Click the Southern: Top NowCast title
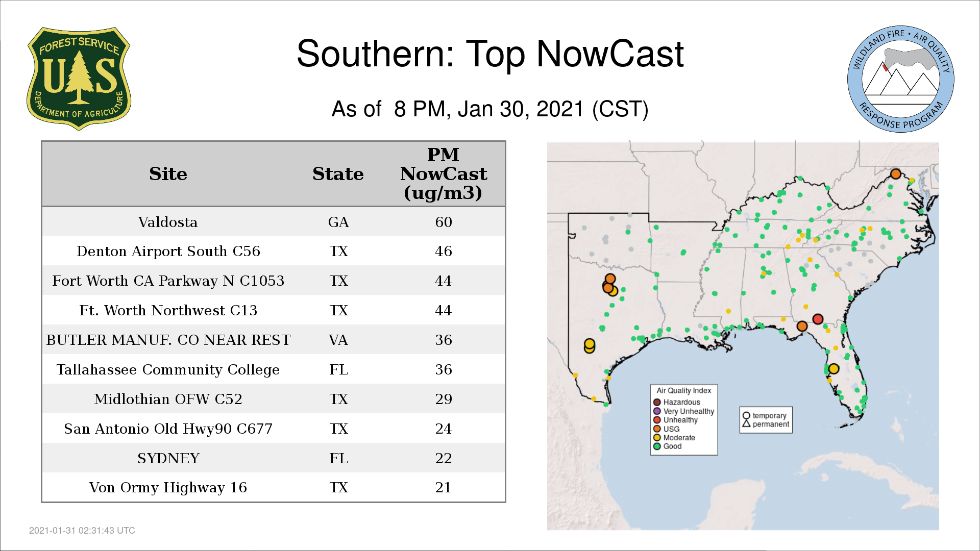The height and width of the screenshot is (551, 980). (x=489, y=54)
